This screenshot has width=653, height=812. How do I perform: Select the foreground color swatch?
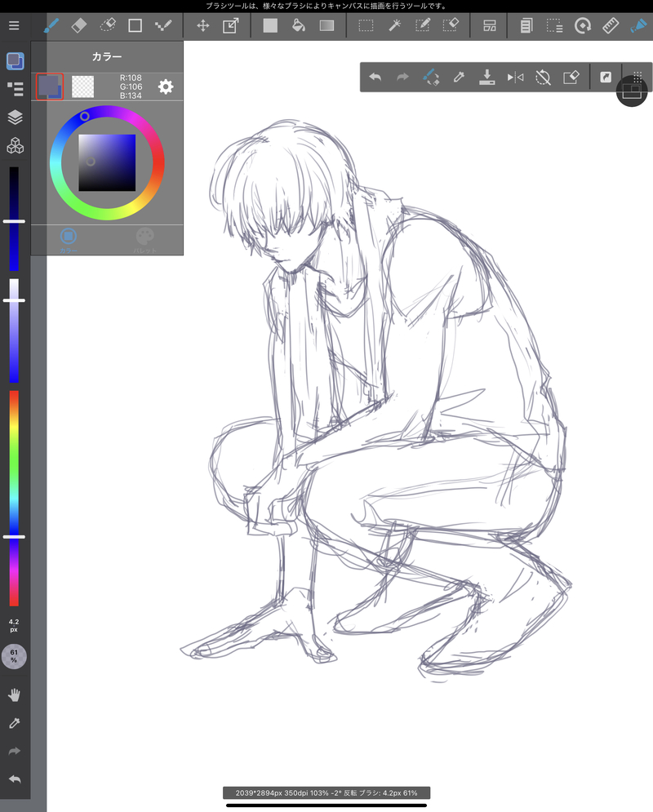coord(50,87)
